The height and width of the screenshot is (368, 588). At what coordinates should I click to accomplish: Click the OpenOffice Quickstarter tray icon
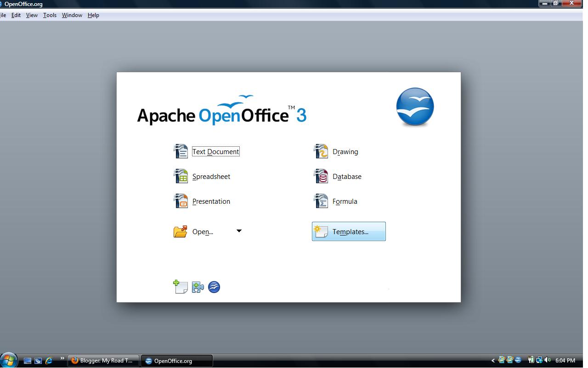tap(518, 360)
